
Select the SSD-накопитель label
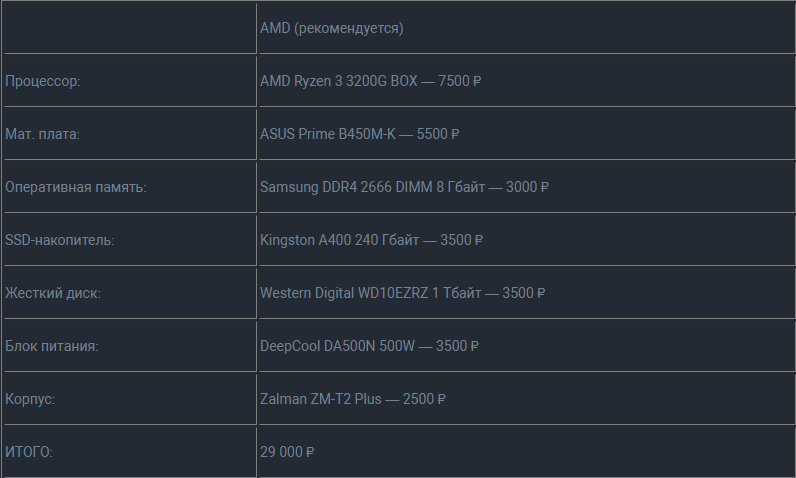click(130, 240)
